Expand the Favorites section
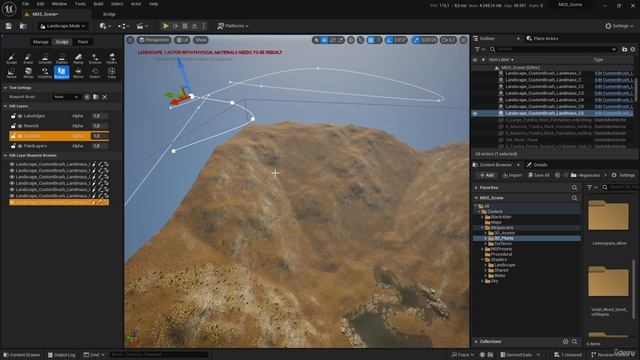Viewport: 640px width, 360px height. 476,187
